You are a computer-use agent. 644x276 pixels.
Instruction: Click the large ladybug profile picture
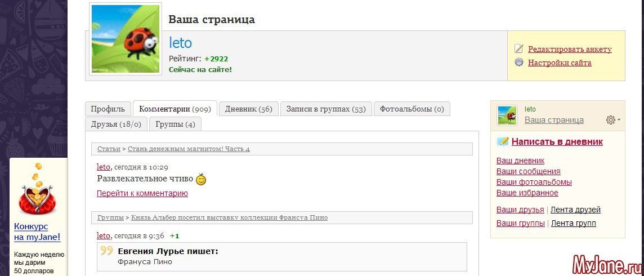pos(126,39)
